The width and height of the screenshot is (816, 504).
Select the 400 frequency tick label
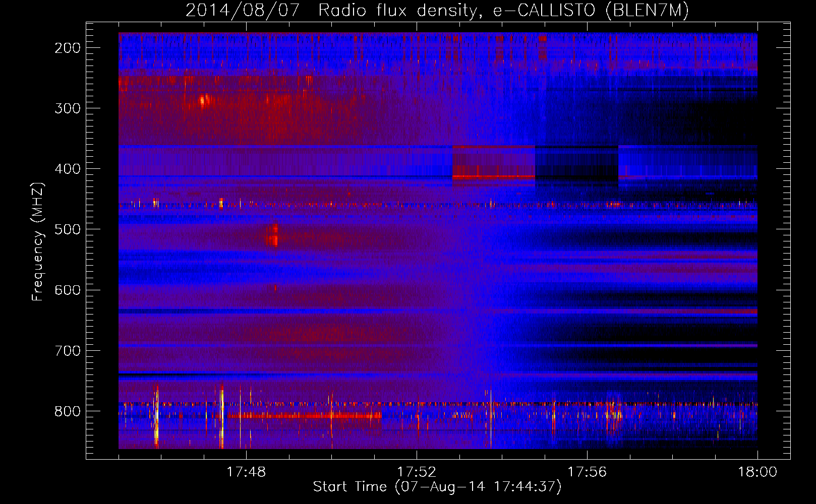[x=68, y=169]
